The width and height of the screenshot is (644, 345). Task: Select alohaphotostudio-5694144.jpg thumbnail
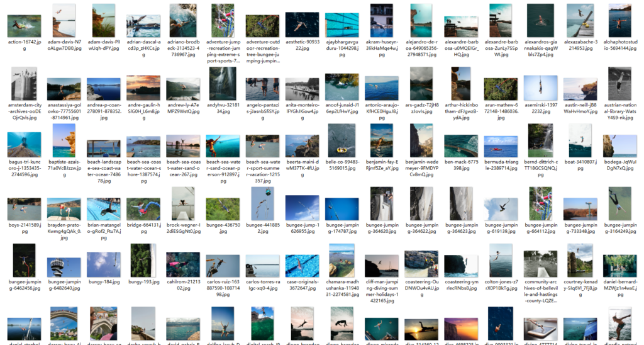[620, 21]
